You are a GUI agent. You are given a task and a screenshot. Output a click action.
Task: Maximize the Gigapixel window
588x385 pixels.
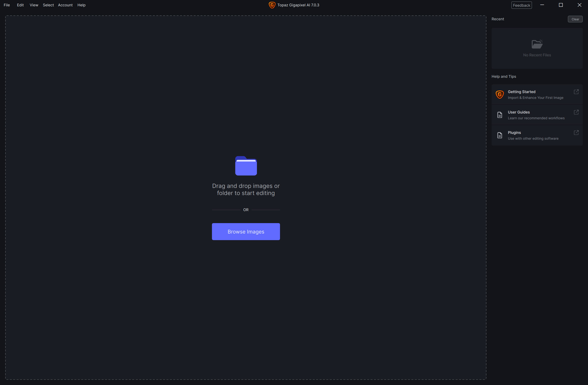click(561, 5)
